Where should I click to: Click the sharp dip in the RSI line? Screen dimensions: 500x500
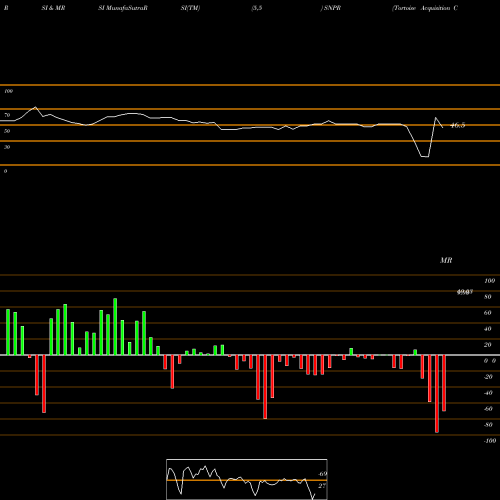click(424, 156)
